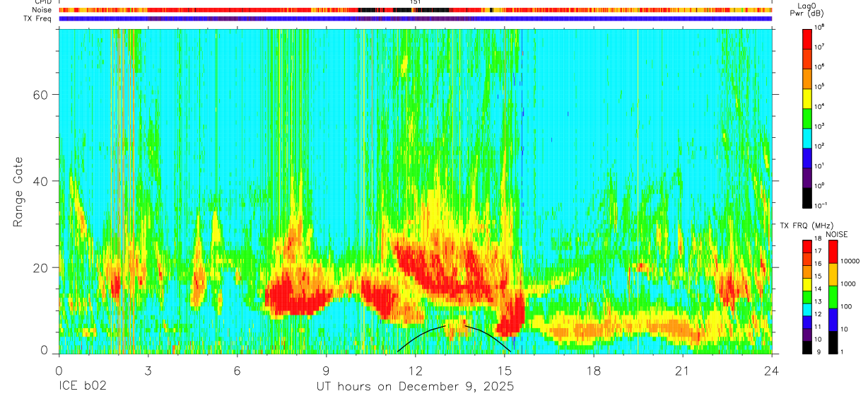Screen dimensions: 868x401
Task: Click the x-axis tick label 24
Action: click(772, 370)
